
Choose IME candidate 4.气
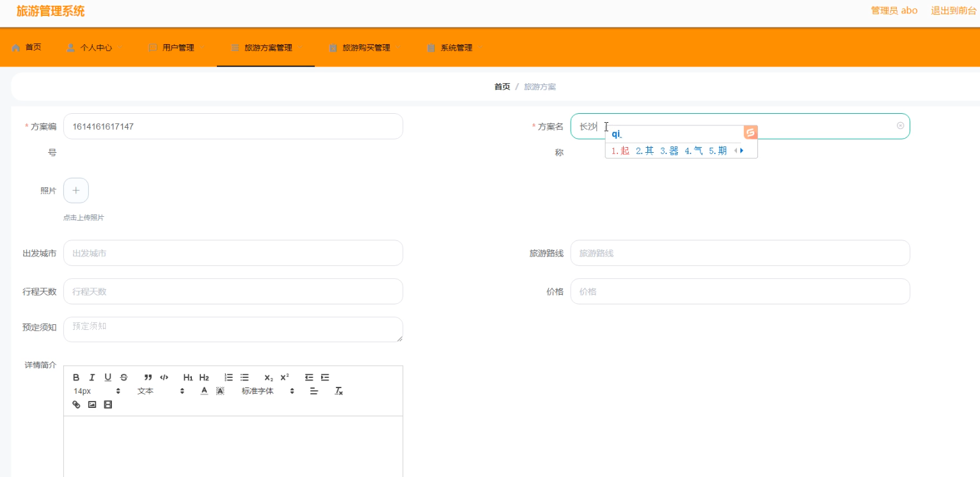click(x=693, y=151)
